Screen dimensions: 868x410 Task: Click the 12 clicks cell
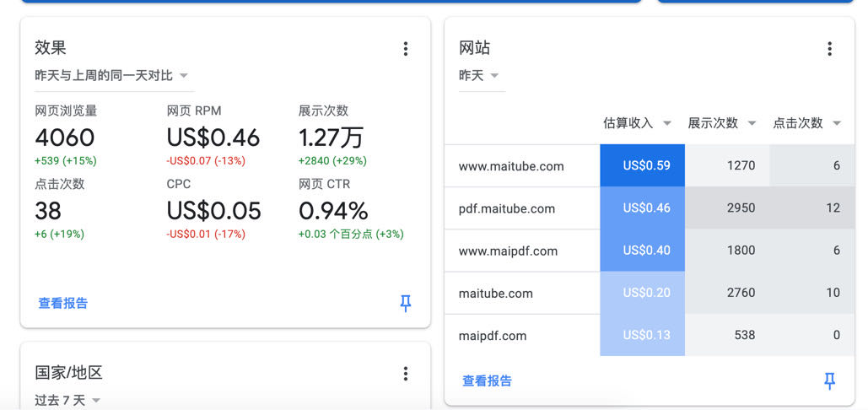point(812,208)
